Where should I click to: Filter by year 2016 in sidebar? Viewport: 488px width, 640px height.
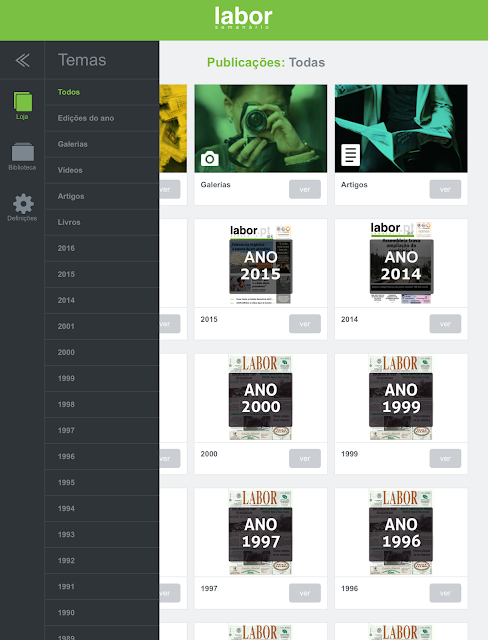point(102,249)
